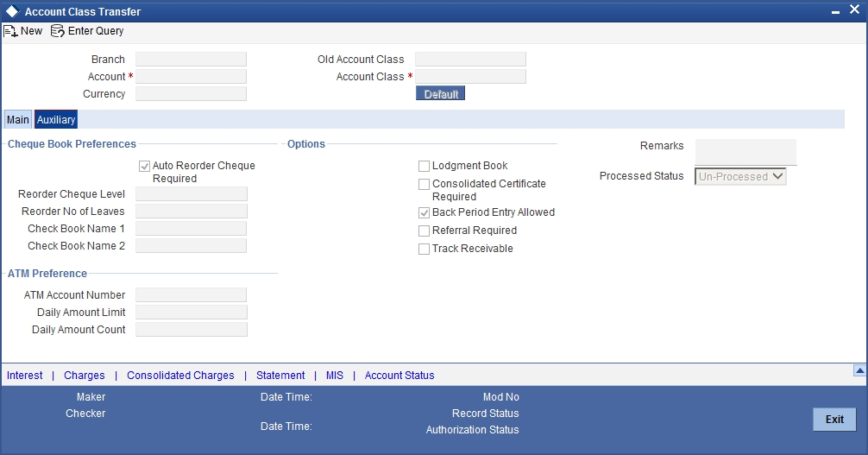Click the Remarks text box
The width and height of the screenshot is (868, 455).
point(745,152)
